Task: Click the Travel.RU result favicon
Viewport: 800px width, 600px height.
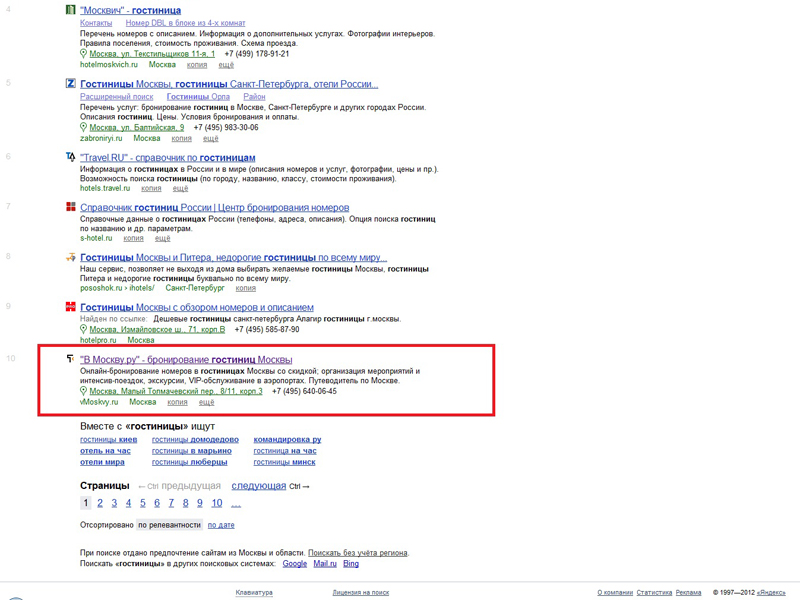Action: pyautogui.click(x=71, y=157)
